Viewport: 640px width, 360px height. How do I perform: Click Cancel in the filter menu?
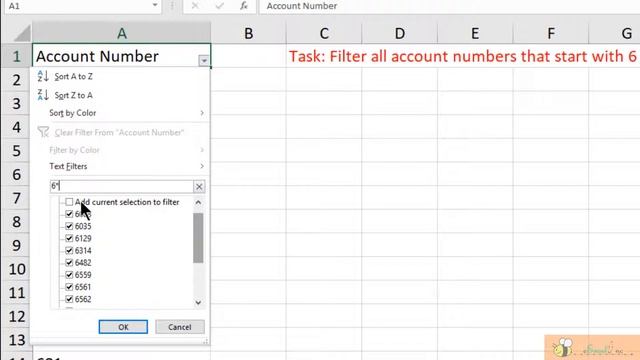(180, 327)
